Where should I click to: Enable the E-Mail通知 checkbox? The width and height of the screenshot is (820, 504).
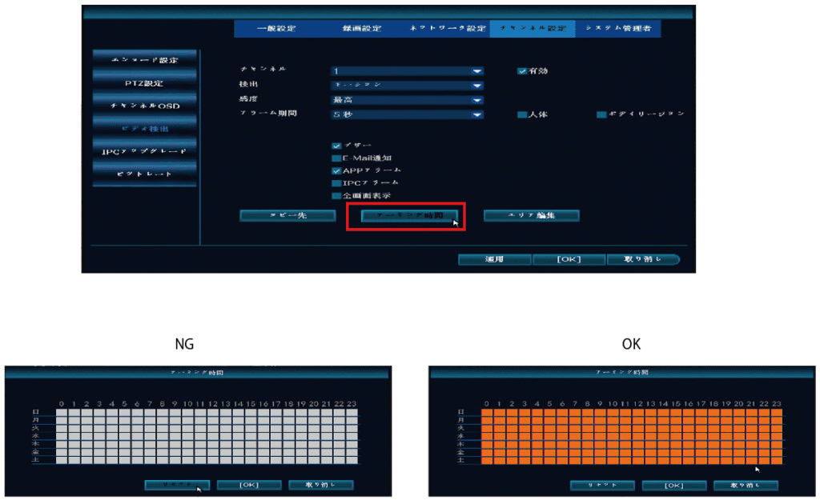(336, 158)
